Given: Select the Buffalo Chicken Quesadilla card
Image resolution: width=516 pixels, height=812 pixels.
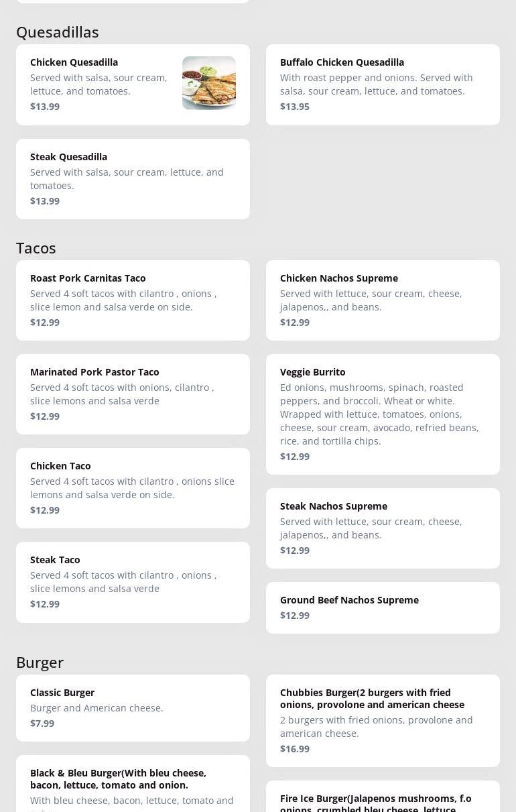Looking at the screenshot, I should pyautogui.click(x=383, y=84).
